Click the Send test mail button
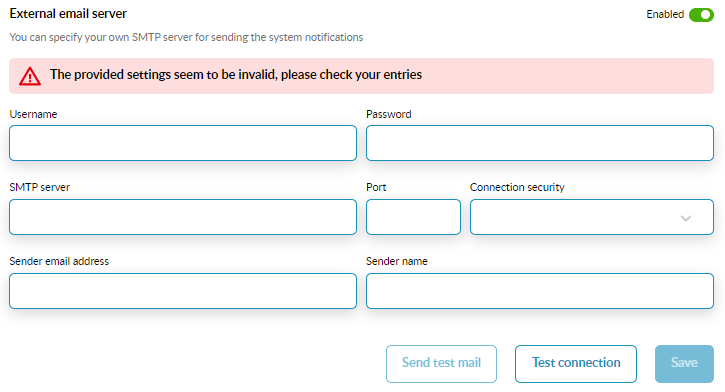The width and height of the screenshot is (725, 392). tap(442, 364)
